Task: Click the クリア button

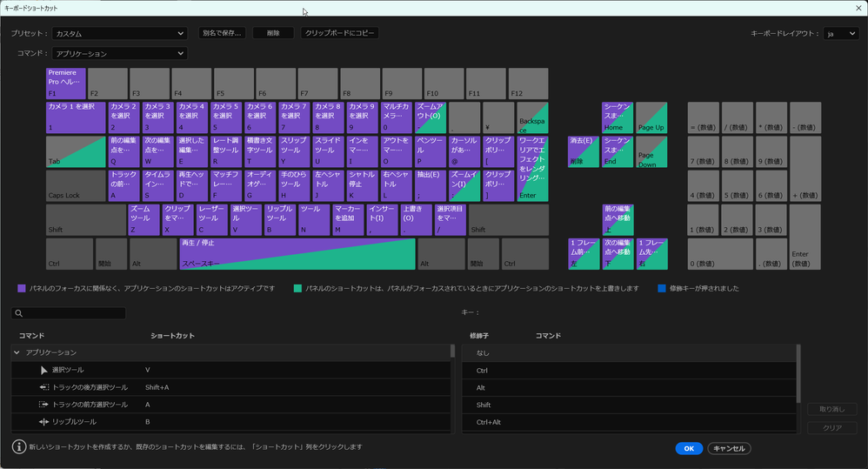Action: pos(832,428)
